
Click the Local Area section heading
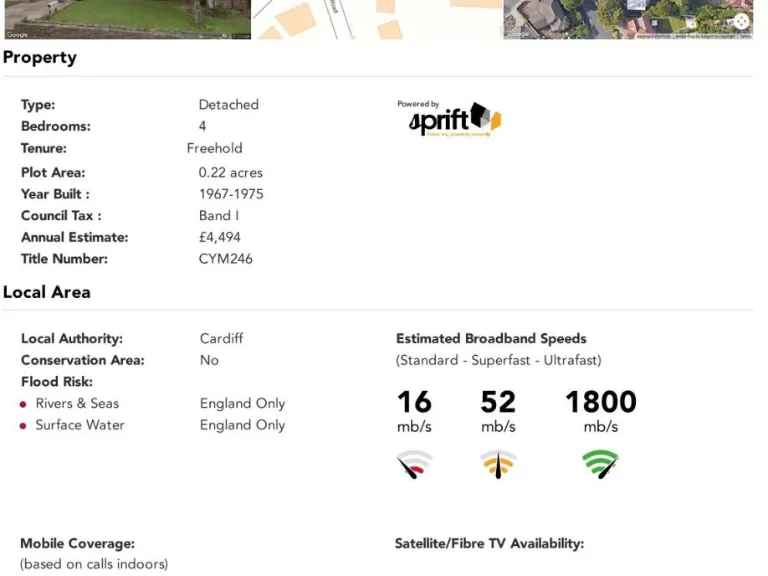tap(47, 292)
